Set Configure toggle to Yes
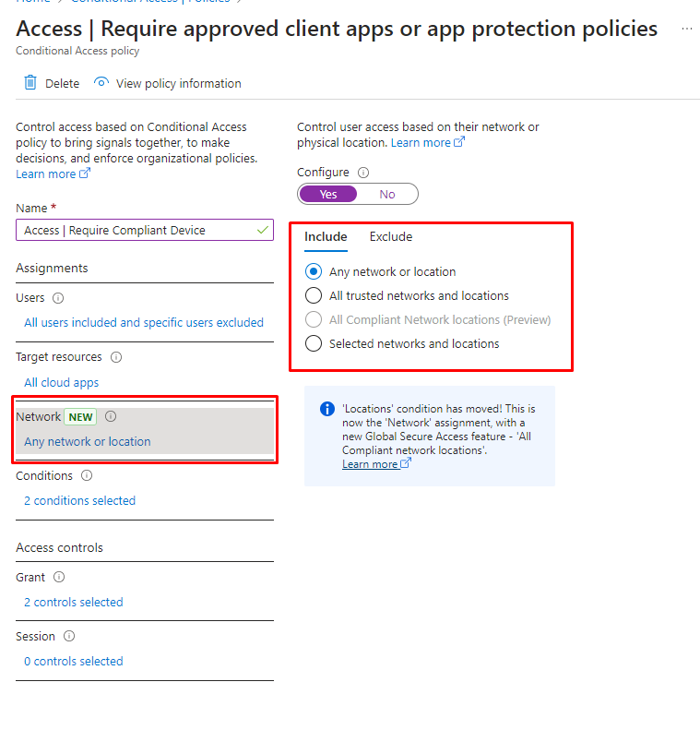 tap(328, 194)
